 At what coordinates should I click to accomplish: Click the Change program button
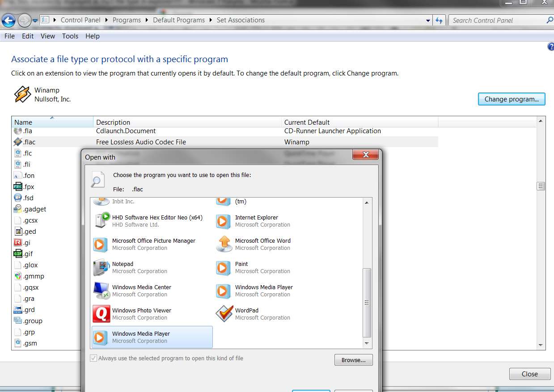pos(512,99)
